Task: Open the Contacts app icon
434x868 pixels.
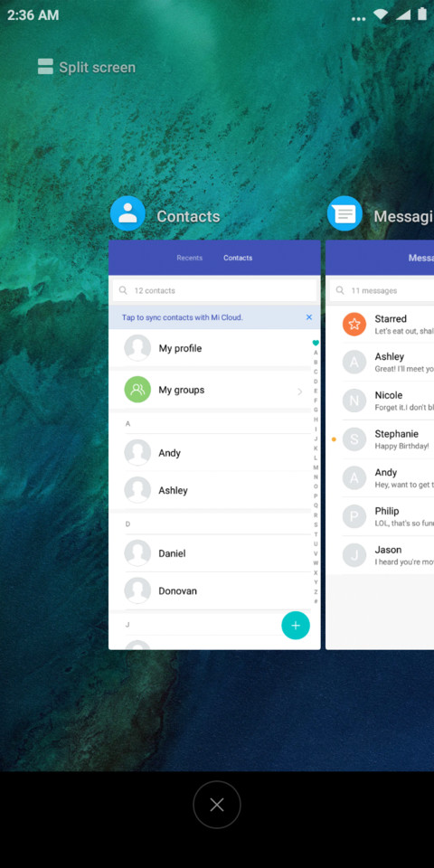Action: (127, 213)
